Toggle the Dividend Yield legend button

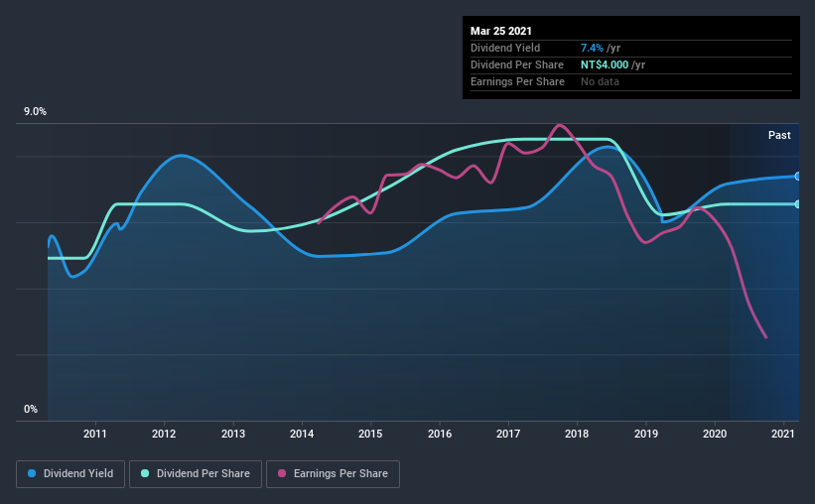click(70, 474)
